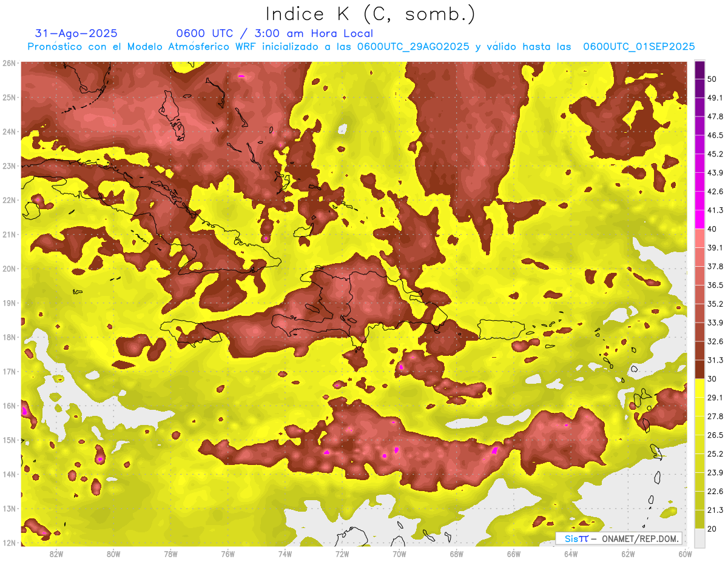
Task: Click the 68W longitude label
Action: [456, 554]
